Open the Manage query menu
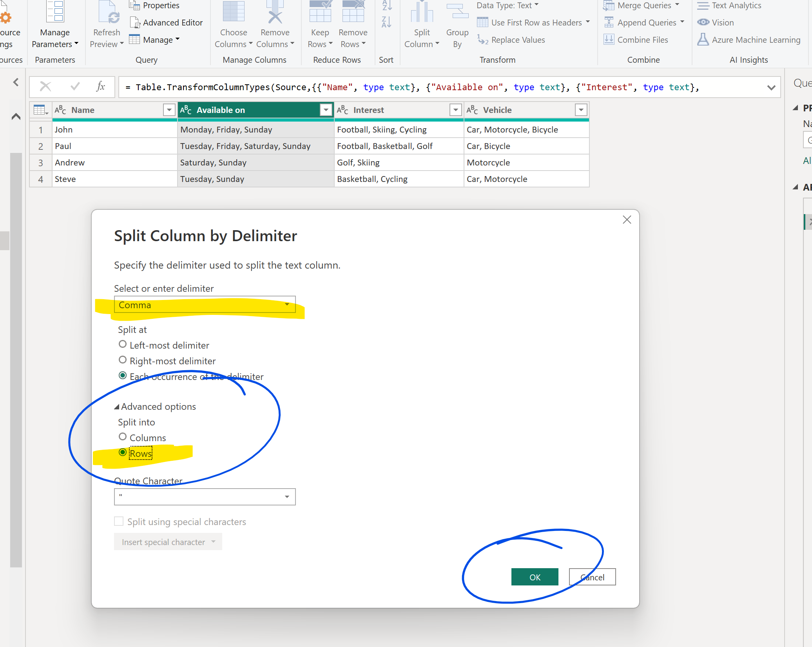812x647 pixels. [155, 40]
